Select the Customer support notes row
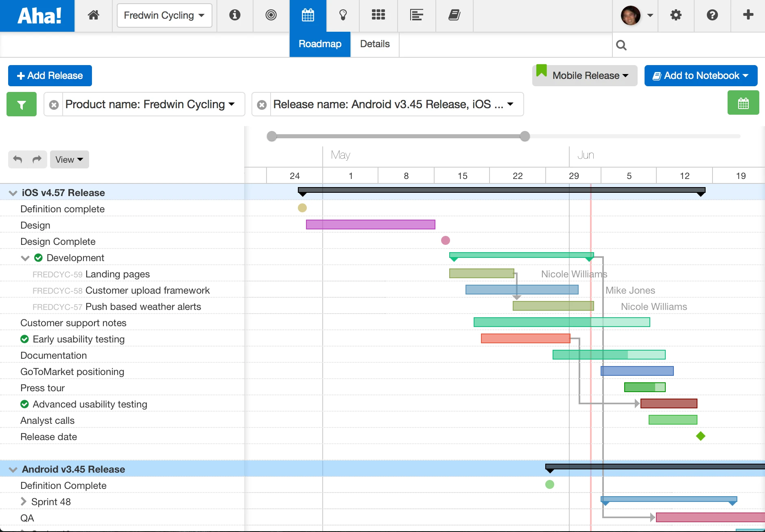The width and height of the screenshot is (765, 532). 73,323
